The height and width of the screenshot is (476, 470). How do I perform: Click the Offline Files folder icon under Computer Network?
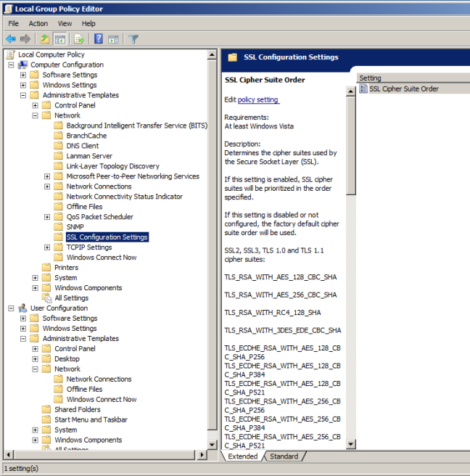(x=58, y=207)
